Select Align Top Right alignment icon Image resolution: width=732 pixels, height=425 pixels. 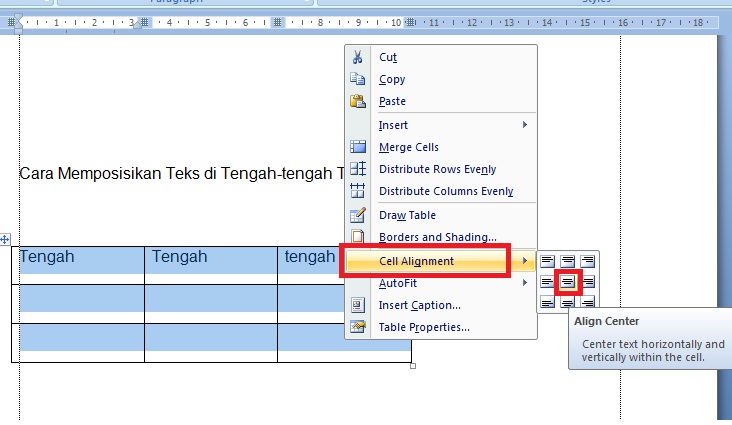(588, 261)
